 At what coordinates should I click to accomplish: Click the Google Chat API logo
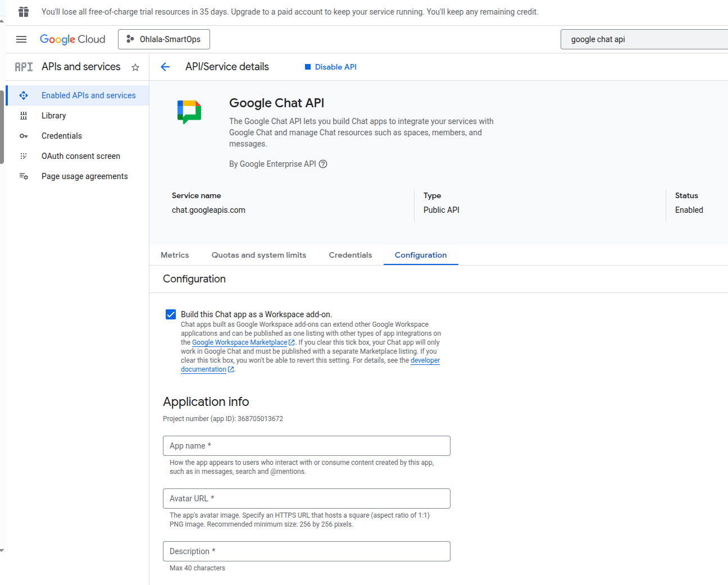tap(188, 112)
